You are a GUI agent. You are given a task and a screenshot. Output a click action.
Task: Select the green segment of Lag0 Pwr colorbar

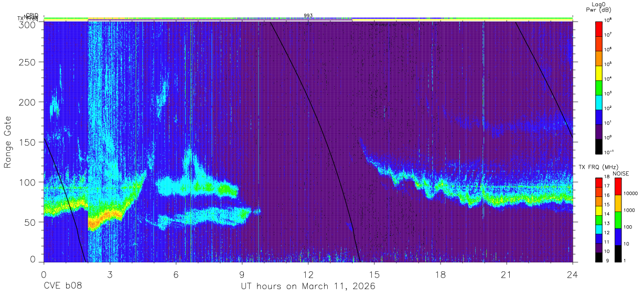tap(599, 87)
